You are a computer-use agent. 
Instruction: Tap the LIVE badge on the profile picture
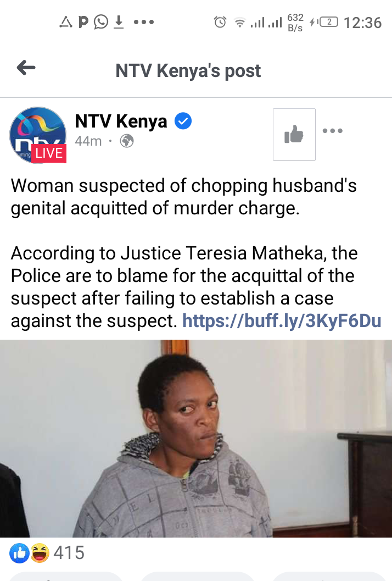point(49,153)
